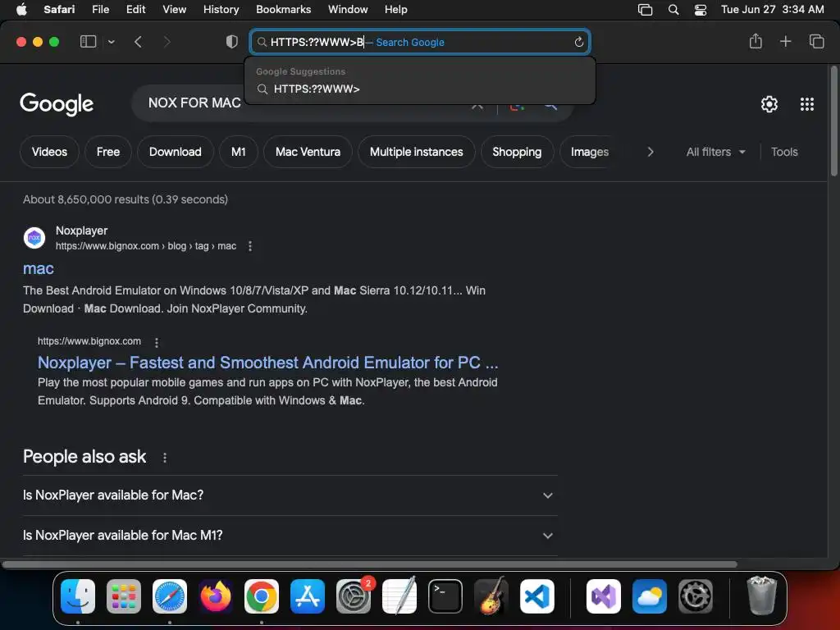Viewport: 840px width, 630px height.
Task: Open People also ask options menu
Action: pyautogui.click(x=164, y=458)
